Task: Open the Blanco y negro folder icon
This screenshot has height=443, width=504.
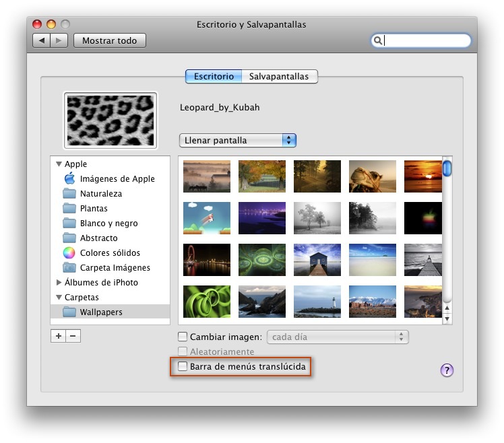Action: [69, 223]
